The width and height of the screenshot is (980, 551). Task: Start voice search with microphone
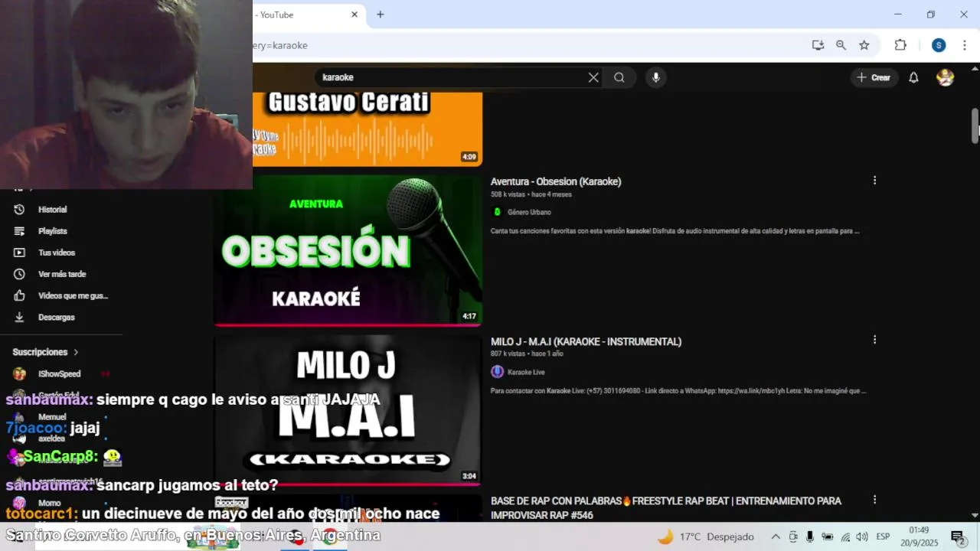tap(655, 77)
